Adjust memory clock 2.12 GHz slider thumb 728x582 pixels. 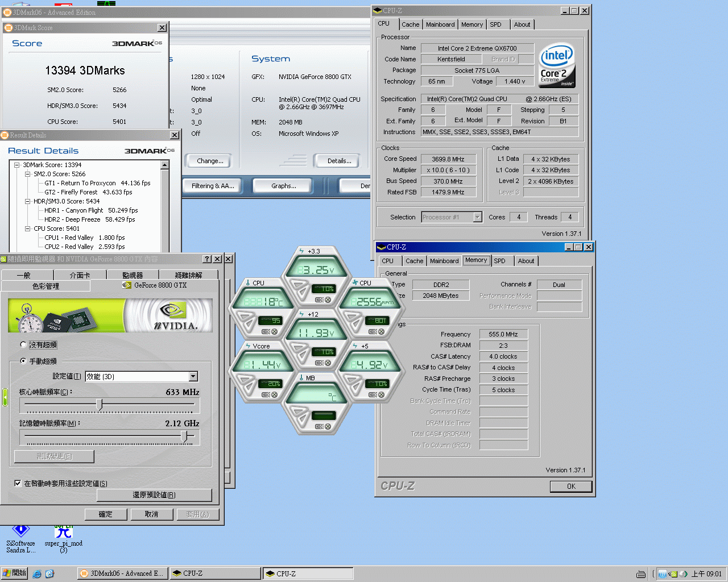pos(184,436)
